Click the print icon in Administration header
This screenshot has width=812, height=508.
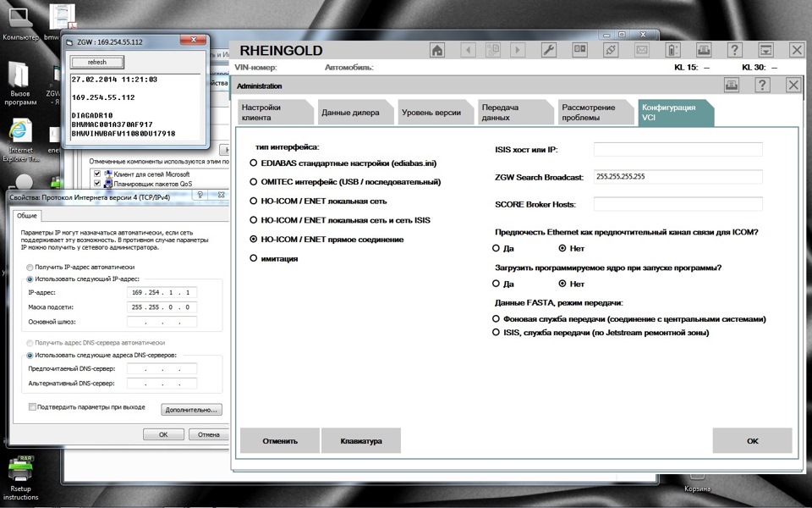click(732, 85)
